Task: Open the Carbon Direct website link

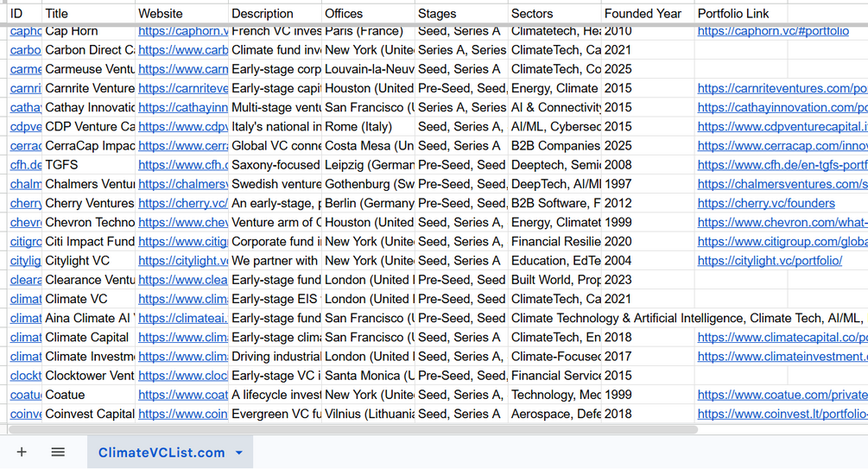Action: (x=183, y=50)
